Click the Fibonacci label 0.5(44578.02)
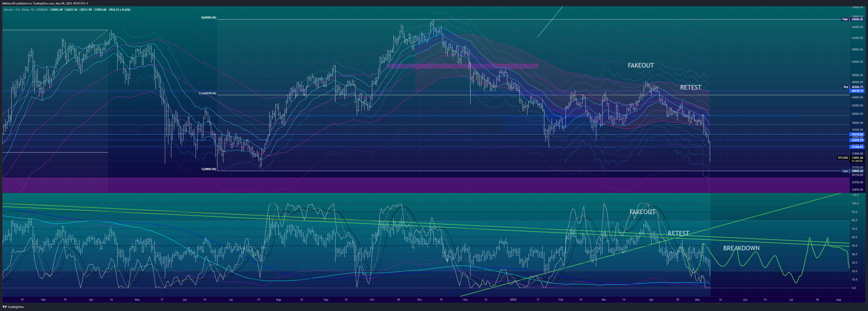868x311 pixels. [x=208, y=93]
